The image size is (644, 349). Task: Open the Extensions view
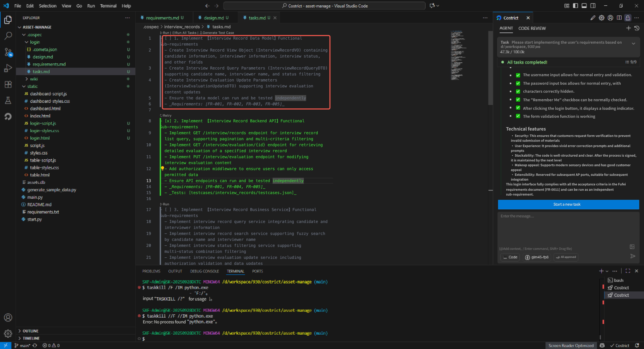click(8, 84)
